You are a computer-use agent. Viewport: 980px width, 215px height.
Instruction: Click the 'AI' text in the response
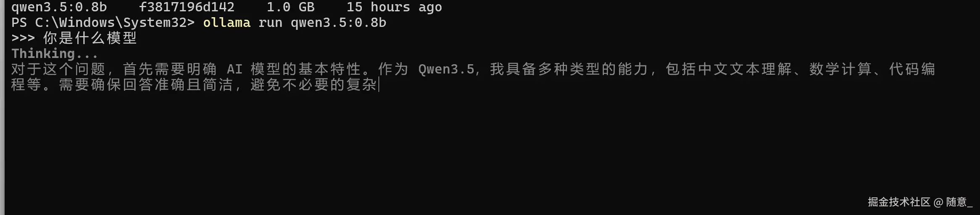pos(234,69)
